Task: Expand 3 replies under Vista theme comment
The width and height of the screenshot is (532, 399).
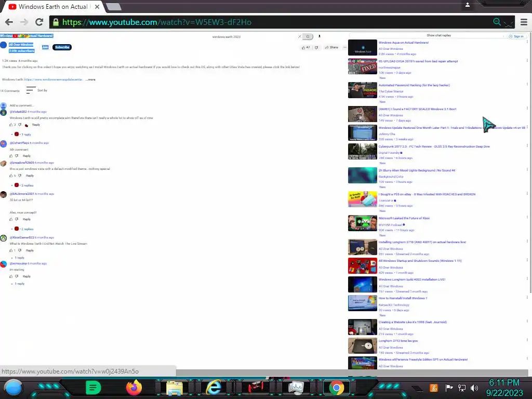Action: tap(28, 185)
